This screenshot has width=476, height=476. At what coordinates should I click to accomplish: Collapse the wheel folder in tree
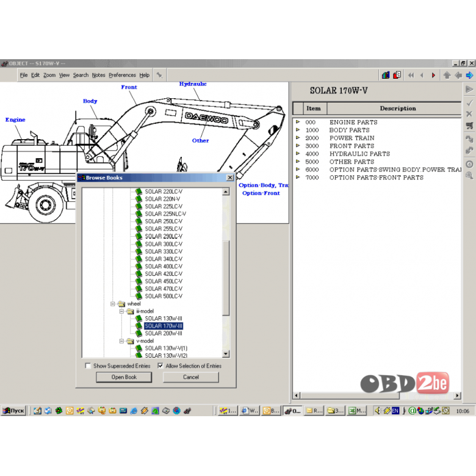point(113,303)
